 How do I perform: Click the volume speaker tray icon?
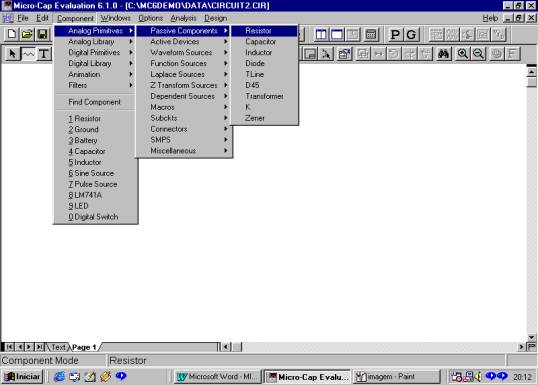coord(478,376)
